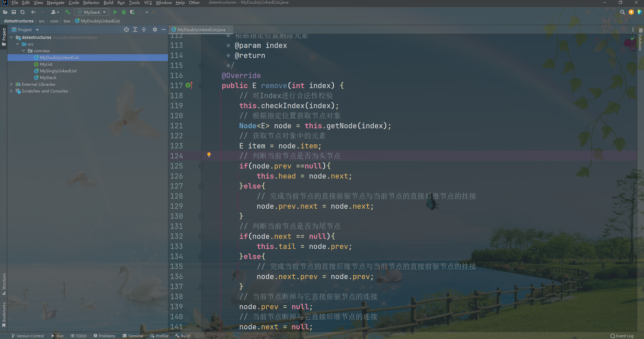Open the Version Control tool window

(28, 336)
